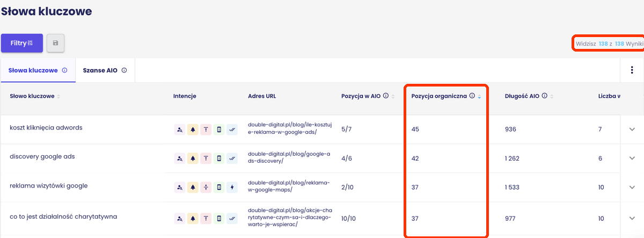644x238 pixels.
Task: Click organic position value 45
Action: coord(415,129)
